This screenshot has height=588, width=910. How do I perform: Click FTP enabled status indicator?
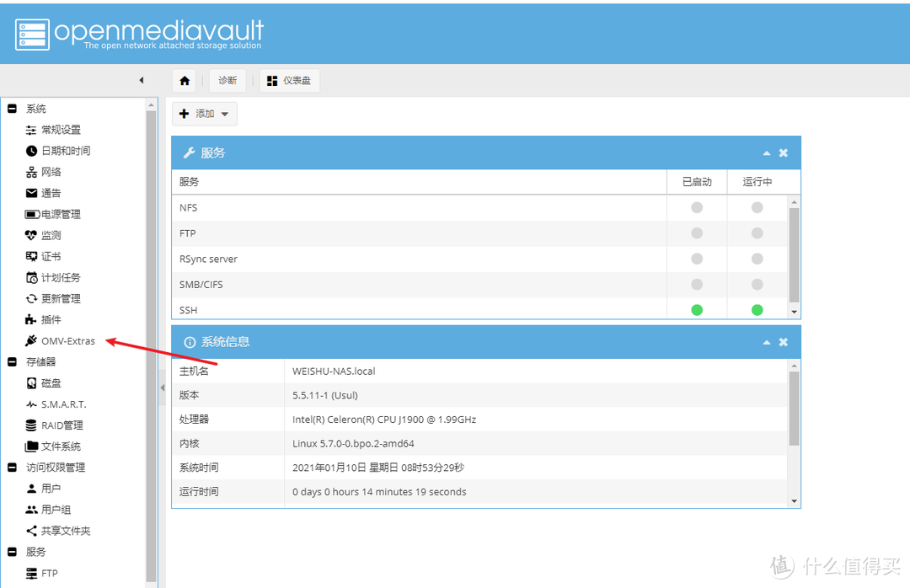(x=697, y=233)
